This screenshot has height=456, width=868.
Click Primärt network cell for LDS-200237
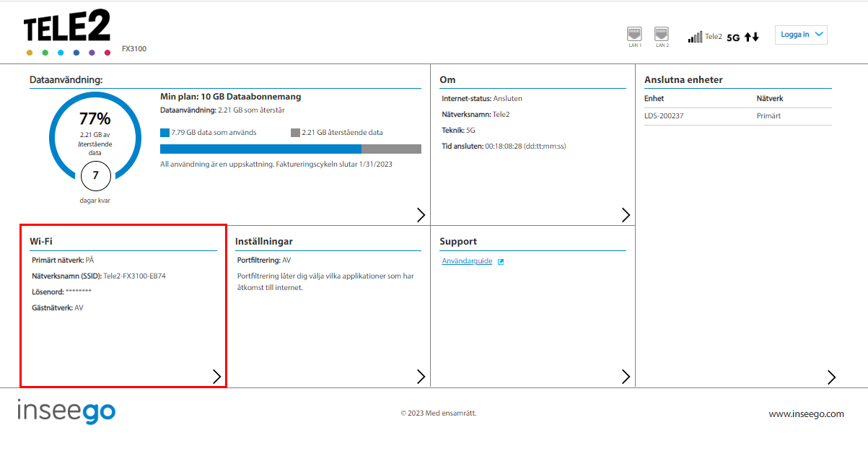(768, 116)
